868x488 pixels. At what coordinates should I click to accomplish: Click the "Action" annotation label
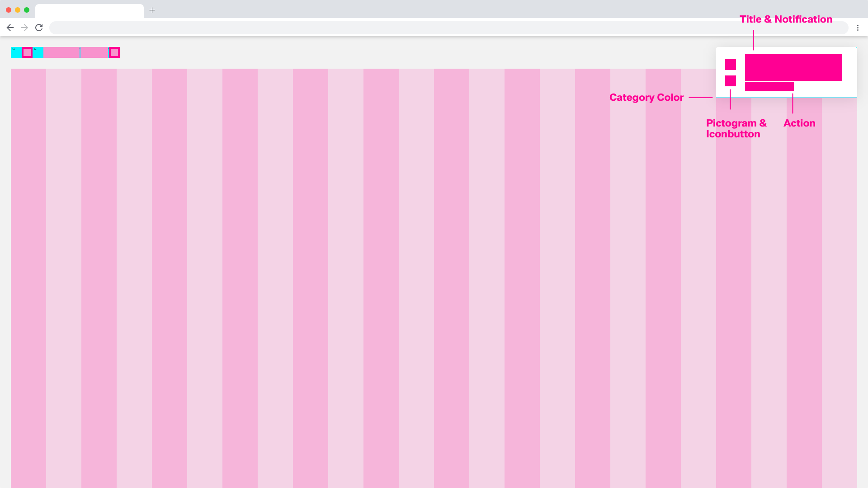799,123
